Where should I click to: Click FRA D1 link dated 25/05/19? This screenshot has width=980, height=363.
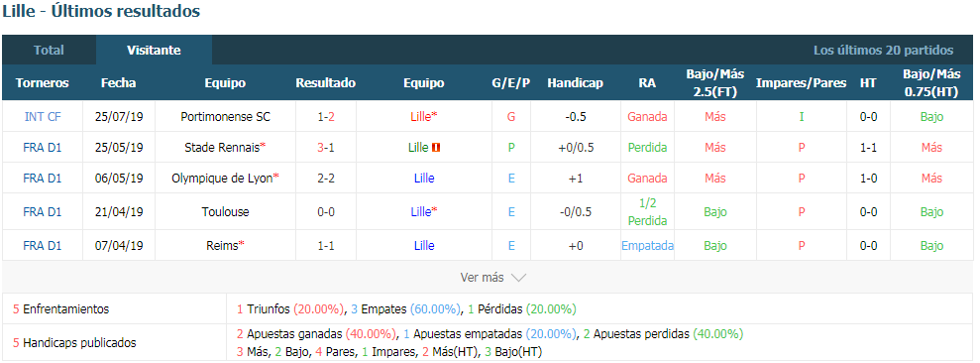[x=43, y=148]
